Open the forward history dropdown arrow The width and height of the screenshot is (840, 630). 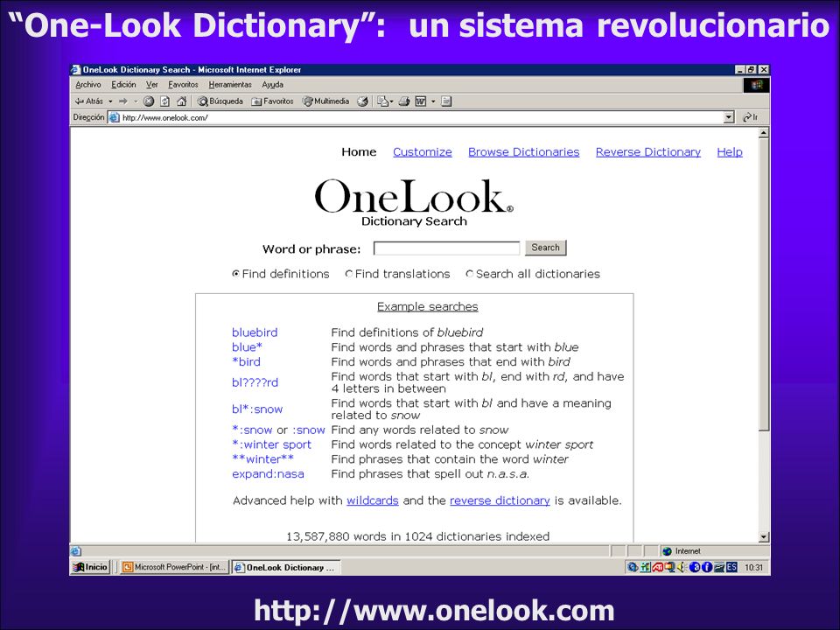(x=136, y=101)
